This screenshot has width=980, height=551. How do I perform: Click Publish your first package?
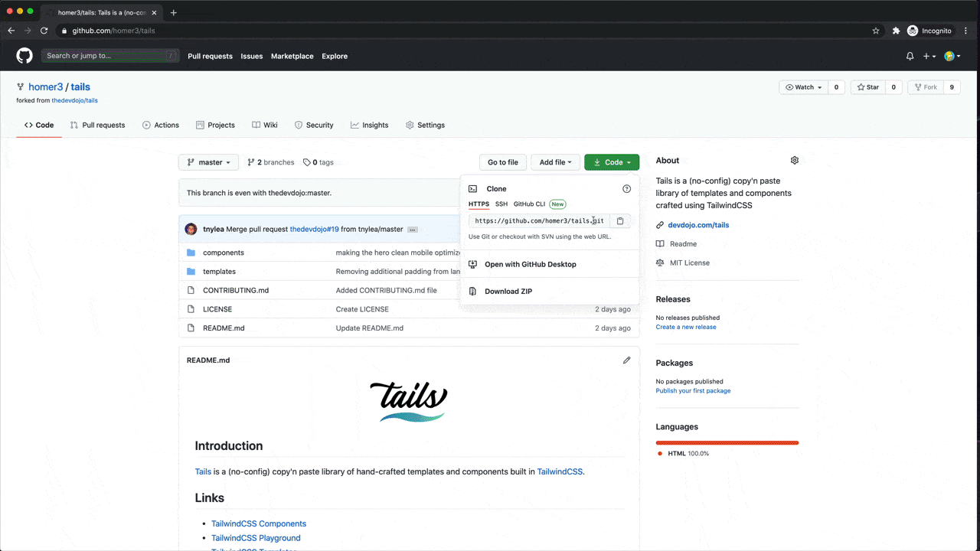tap(693, 390)
